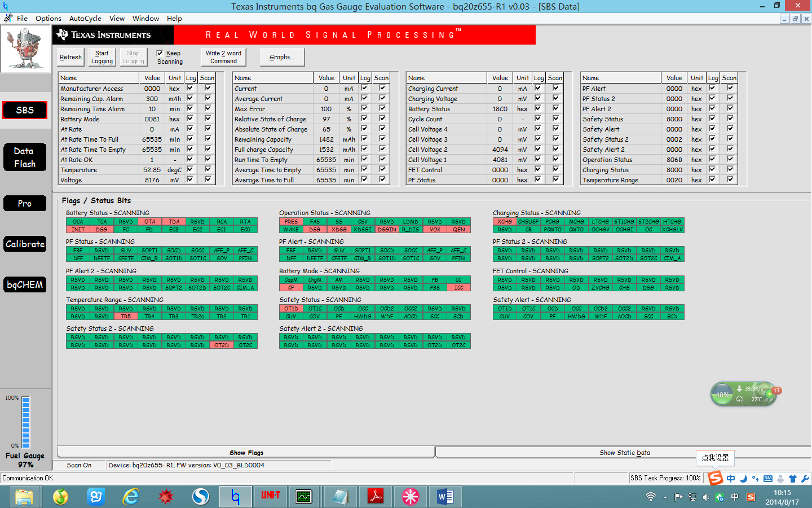Click the Show Flags button
The height and width of the screenshot is (508, 812).
coord(246,452)
